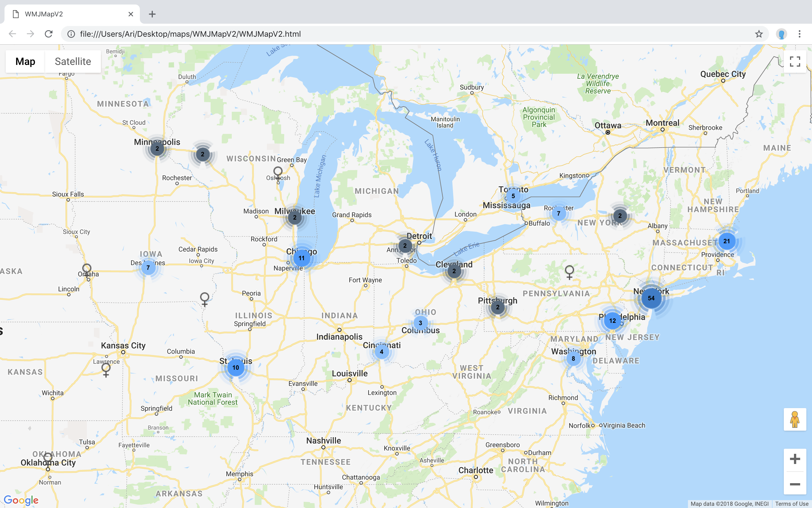This screenshot has height=508, width=812.
Task: Pick up the Street View pegman
Action: point(795,419)
